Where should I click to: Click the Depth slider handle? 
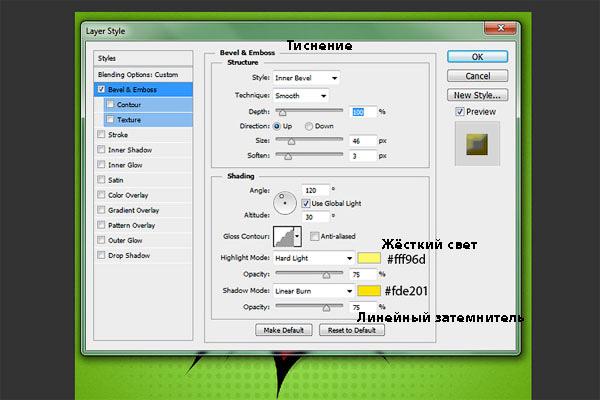282,113
